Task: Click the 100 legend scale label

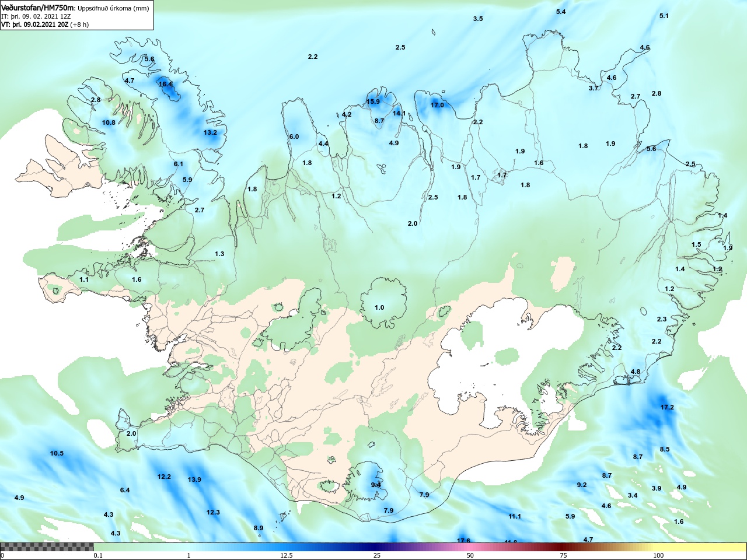Action: coord(658,555)
